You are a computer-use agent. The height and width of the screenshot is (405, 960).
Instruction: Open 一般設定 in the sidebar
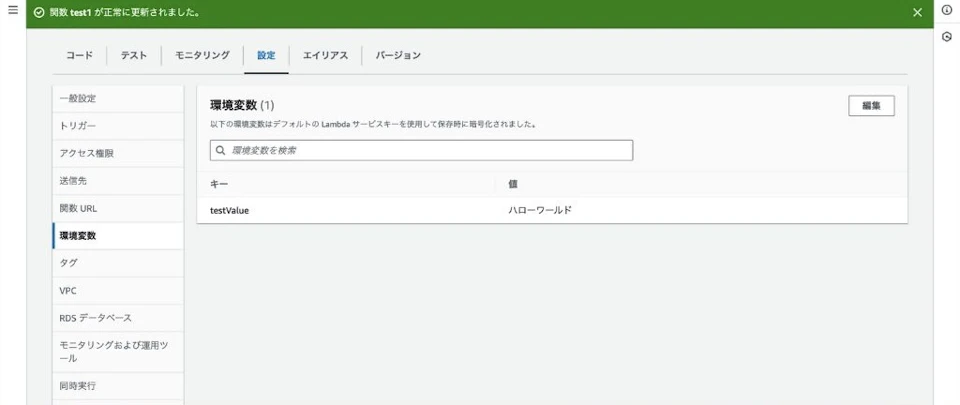click(x=118, y=98)
